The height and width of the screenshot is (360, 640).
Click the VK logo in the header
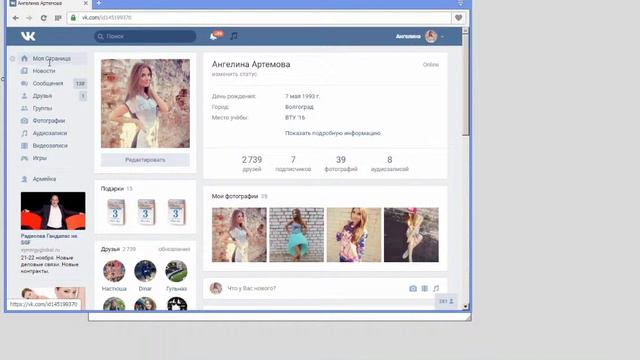point(28,36)
